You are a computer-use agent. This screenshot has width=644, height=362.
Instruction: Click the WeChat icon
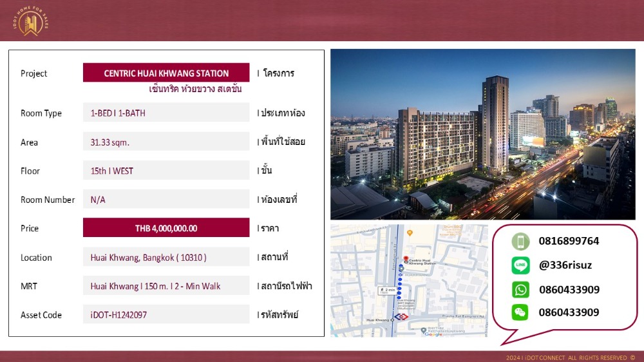(x=520, y=312)
